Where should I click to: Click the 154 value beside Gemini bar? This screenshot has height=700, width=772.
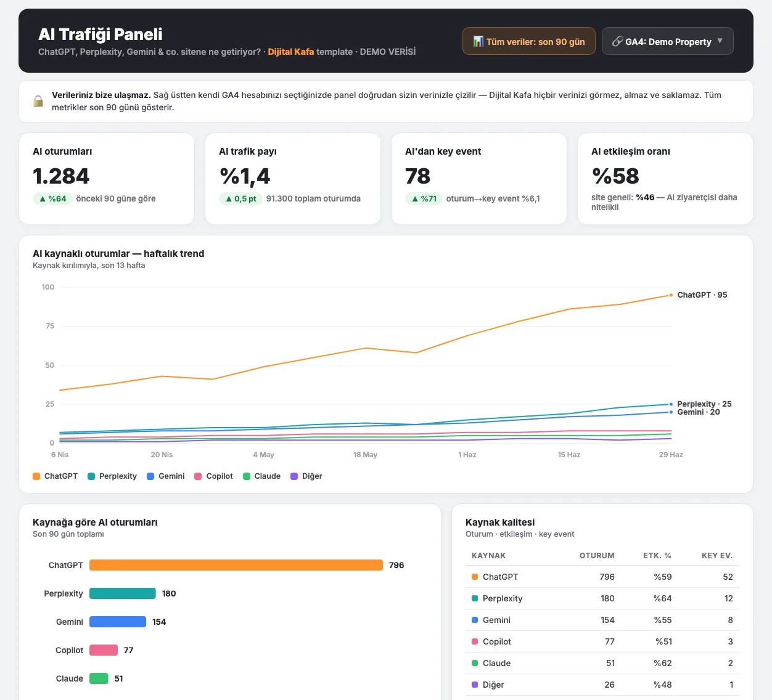pyautogui.click(x=159, y=622)
